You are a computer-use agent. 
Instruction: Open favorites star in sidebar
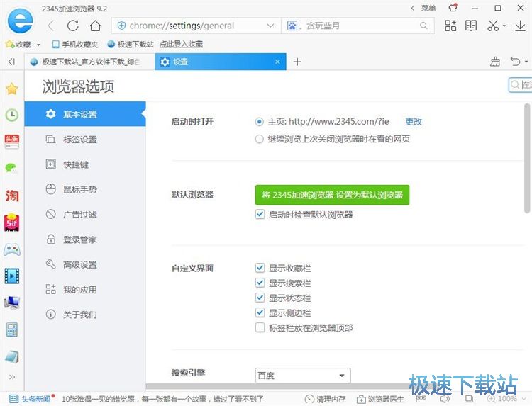coord(12,89)
